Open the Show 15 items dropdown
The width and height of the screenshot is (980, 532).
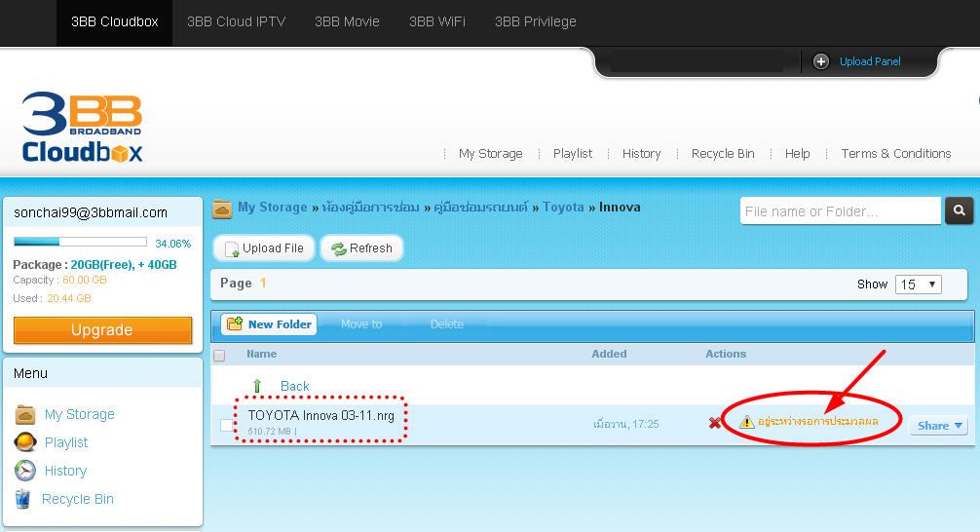click(x=918, y=285)
